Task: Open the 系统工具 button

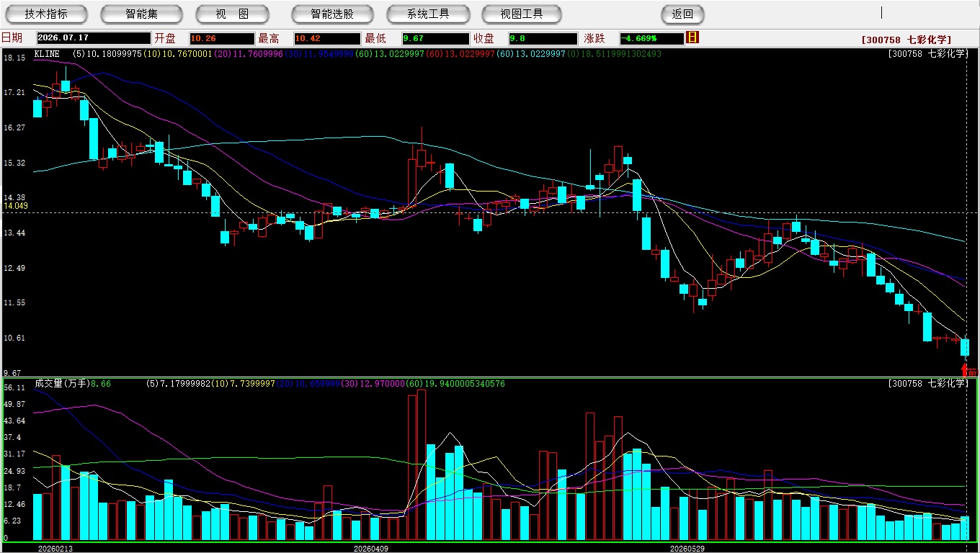Action: 428,14
